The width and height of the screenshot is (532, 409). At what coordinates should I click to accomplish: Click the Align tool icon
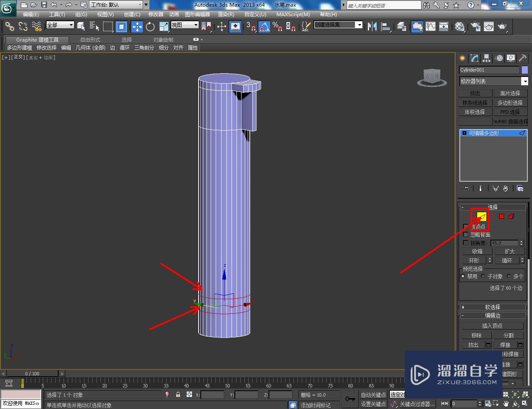point(386,27)
